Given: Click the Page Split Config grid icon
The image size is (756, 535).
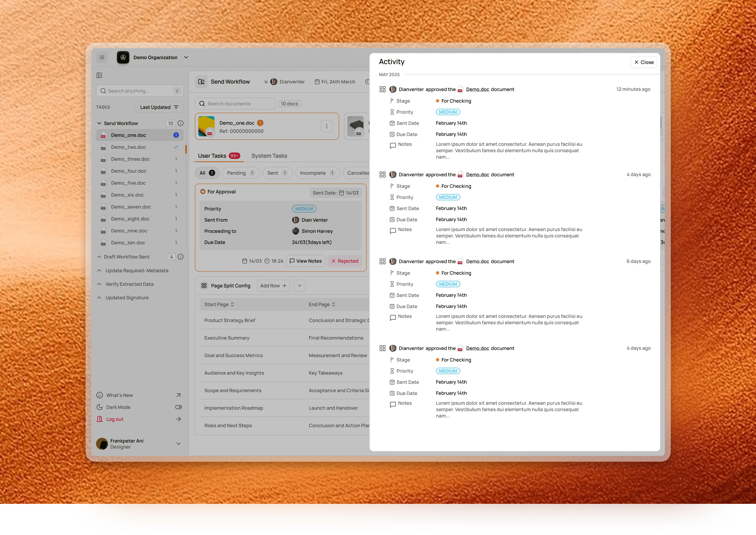Looking at the screenshot, I should tap(204, 286).
